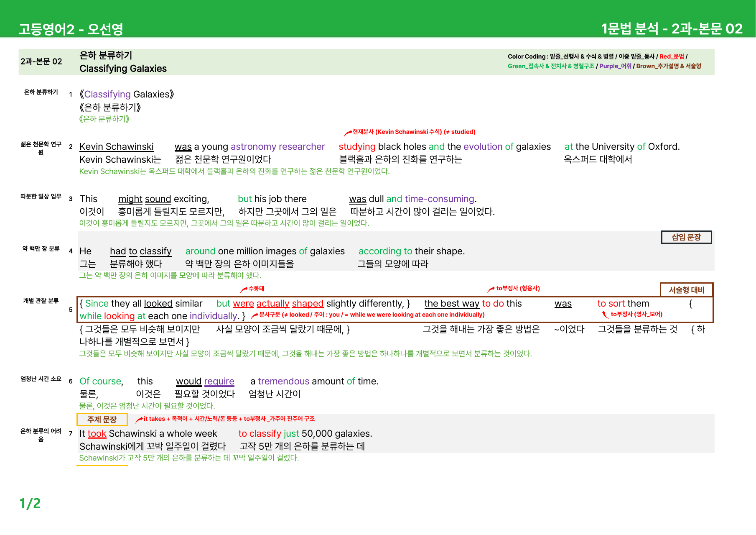Viewport: 756px width, 535px height.
Task: Click 'to classify just 50,000 galaxies.'
Action: pyautogui.click(x=305, y=434)
